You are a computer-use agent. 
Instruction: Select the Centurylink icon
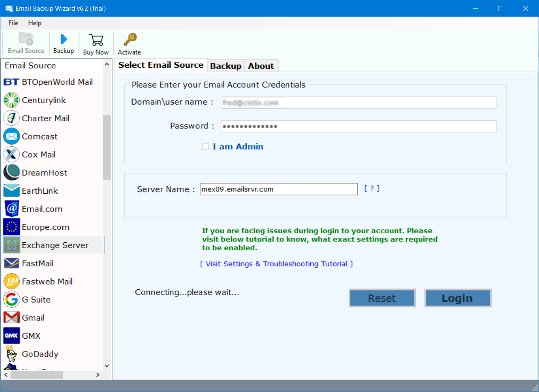12,100
